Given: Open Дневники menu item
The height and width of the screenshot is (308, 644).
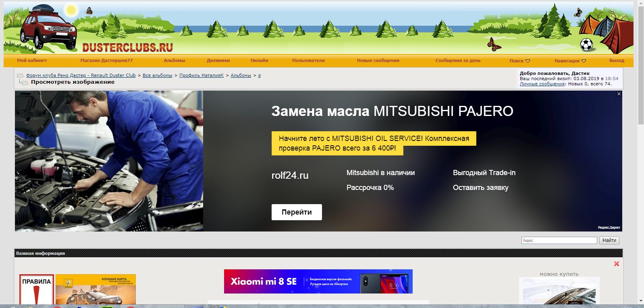Looking at the screenshot, I should [x=218, y=60].
